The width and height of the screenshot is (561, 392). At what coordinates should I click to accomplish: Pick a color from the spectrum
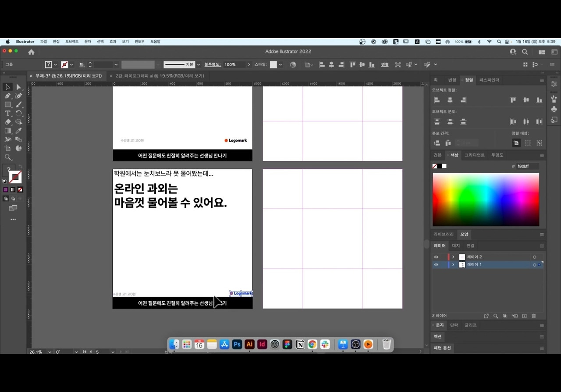486,200
